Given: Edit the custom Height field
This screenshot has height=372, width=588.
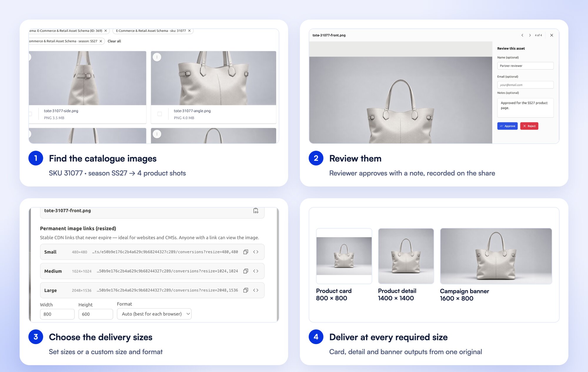Looking at the screenshot, I should [x=96, y=314].
